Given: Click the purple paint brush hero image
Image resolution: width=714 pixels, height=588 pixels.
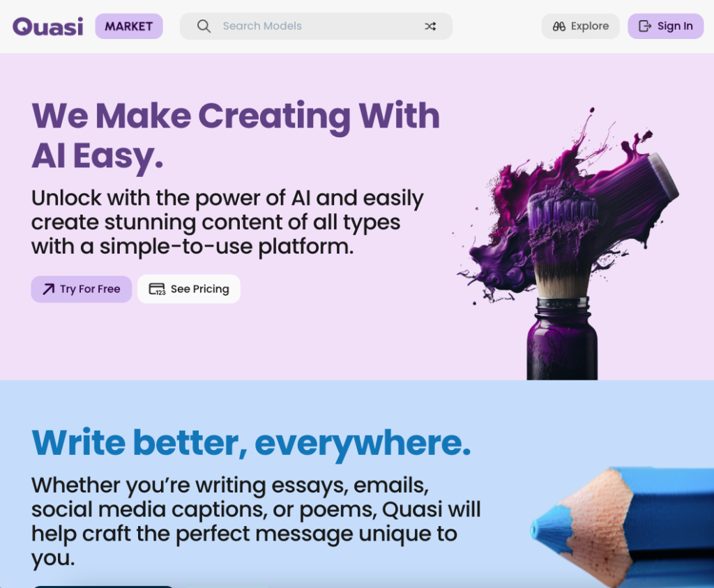Looking at the screenshot, I should pyautogui.click(x=568, y=243).
